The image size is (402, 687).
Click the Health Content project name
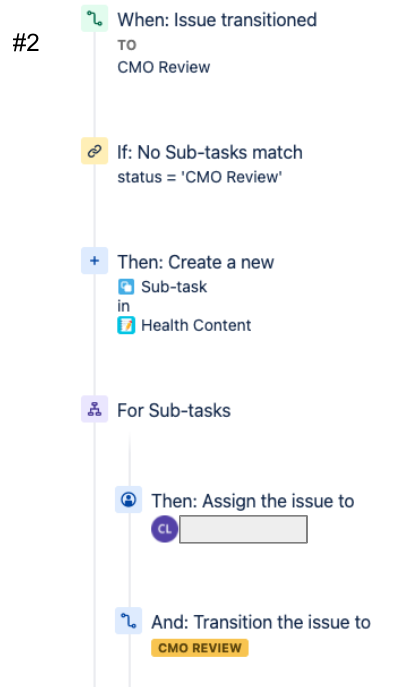[196, 326]
